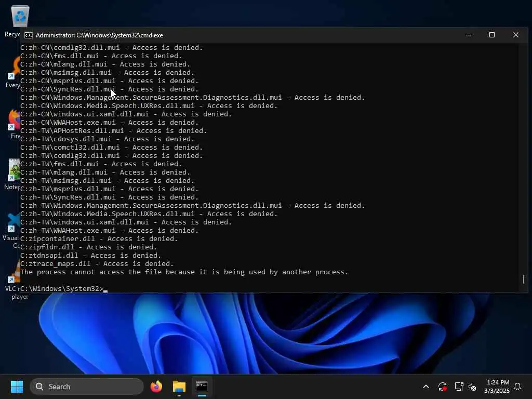Click the C:zipfldr.dll line
The width and height of the screenshot is (532, 399).
coord(89,247)
